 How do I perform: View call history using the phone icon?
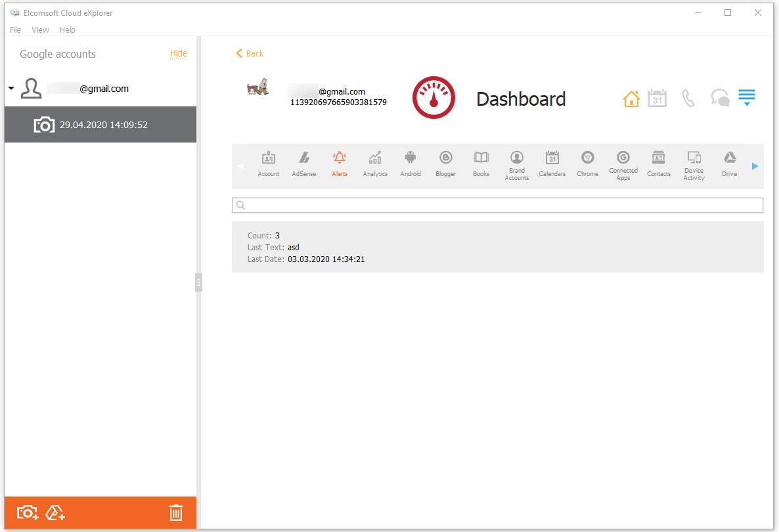click(688, 97)
